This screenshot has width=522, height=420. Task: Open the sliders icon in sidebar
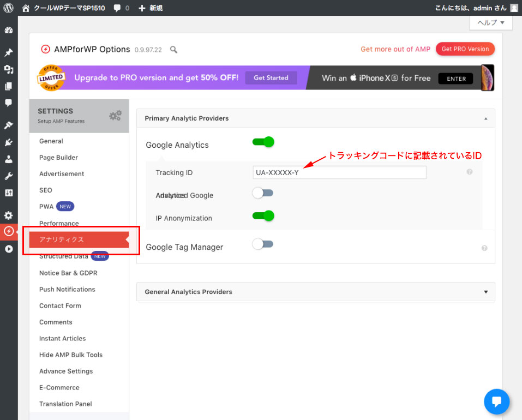(x=9, y=193)
